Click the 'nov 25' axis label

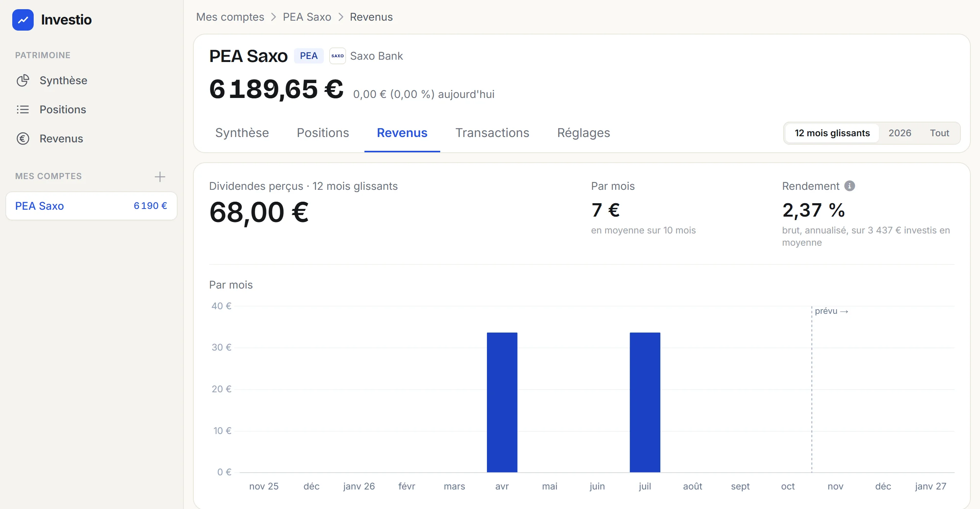pos(264,486)
